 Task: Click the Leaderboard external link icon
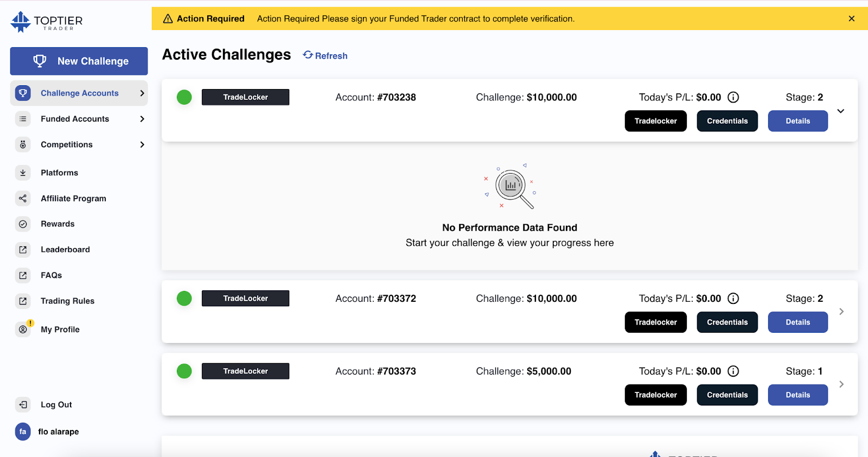[x=23, y=250]
